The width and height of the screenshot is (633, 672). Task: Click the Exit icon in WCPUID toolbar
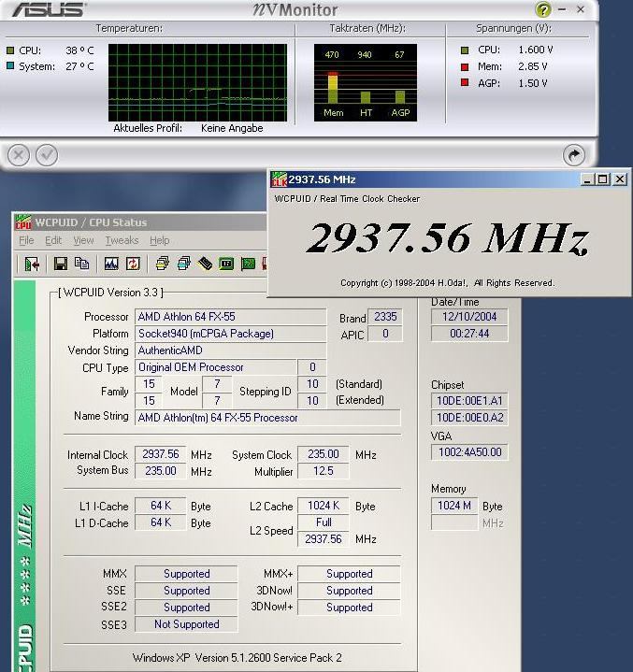[x=32, y=264]
